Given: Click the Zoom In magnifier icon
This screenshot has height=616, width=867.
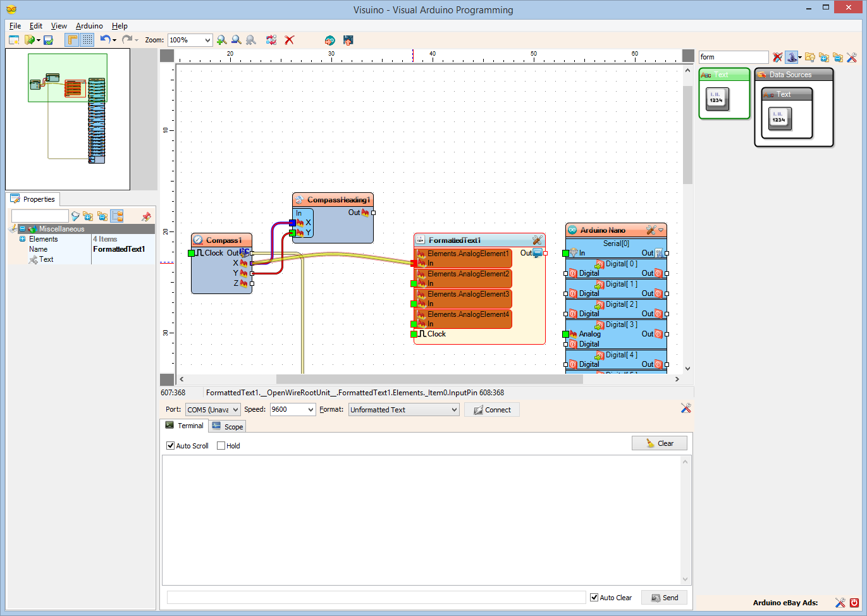Looking at the screenshot, I should coord(221,40).
